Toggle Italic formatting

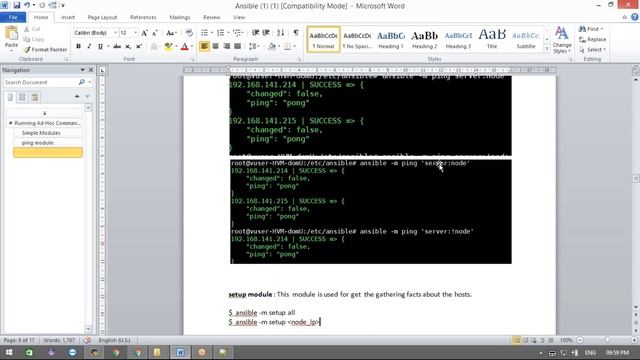[x=89, y=47]
